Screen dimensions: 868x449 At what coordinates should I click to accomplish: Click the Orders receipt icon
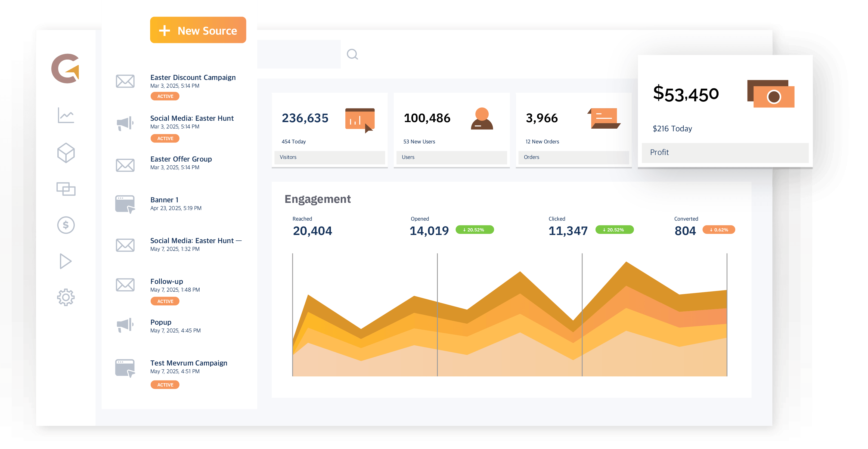point(604,118)
